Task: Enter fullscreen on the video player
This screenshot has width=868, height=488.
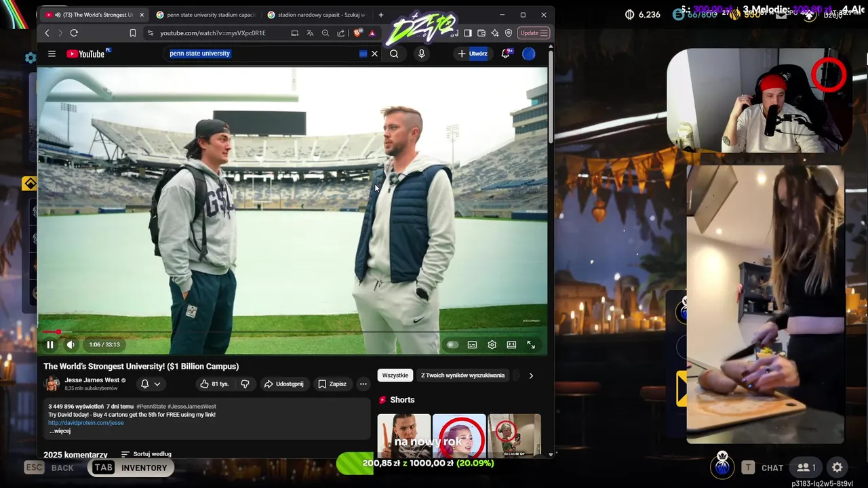Action: 531,344
